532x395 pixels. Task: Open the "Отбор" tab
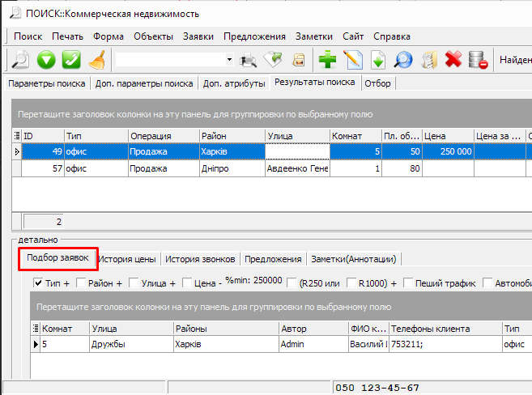[377, 83]
